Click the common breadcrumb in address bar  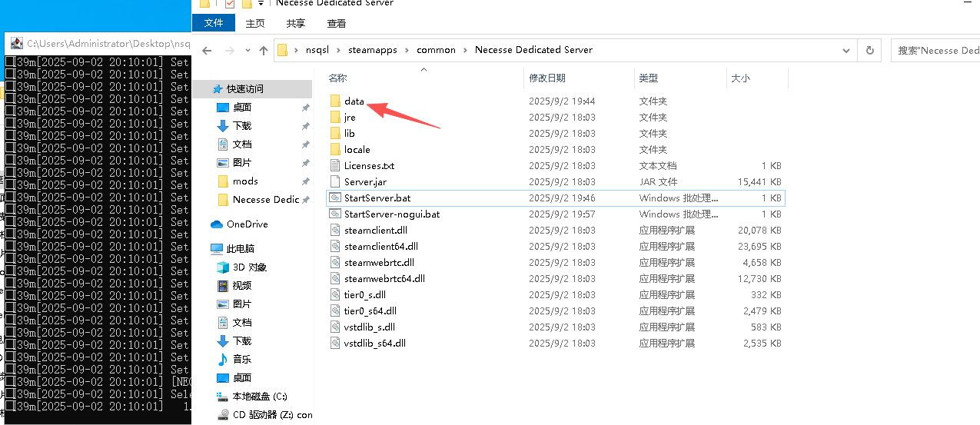tap(436, 50)
